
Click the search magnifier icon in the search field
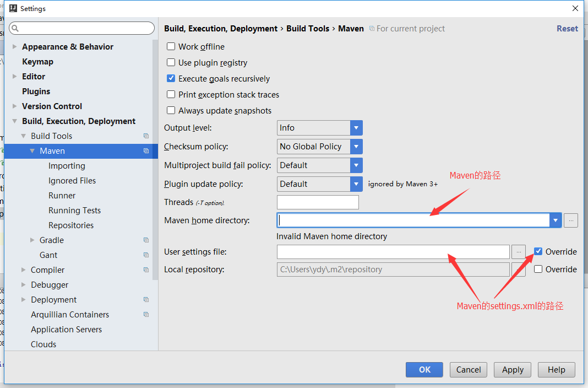point(15,28)
